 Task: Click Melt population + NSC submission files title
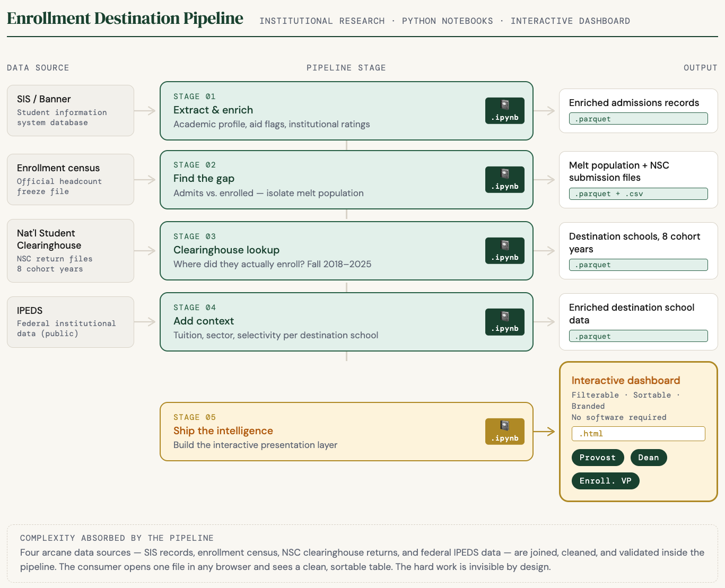point(619,171)
